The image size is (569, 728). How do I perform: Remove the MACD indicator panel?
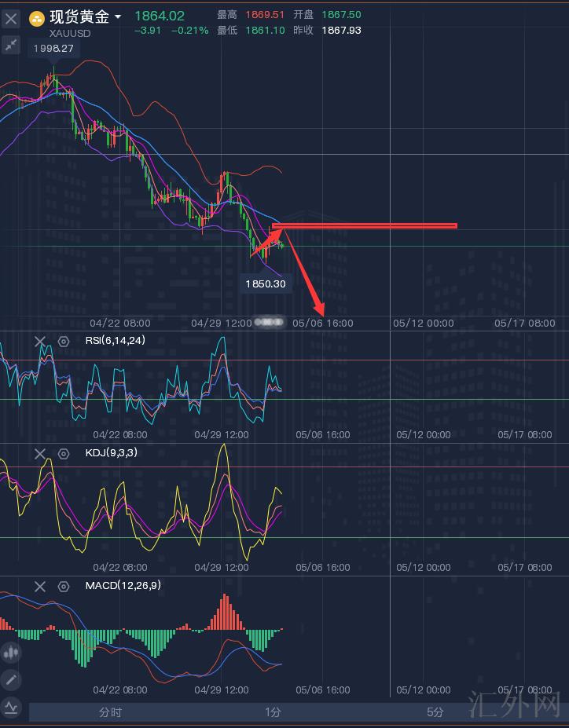tap(40, 586)
